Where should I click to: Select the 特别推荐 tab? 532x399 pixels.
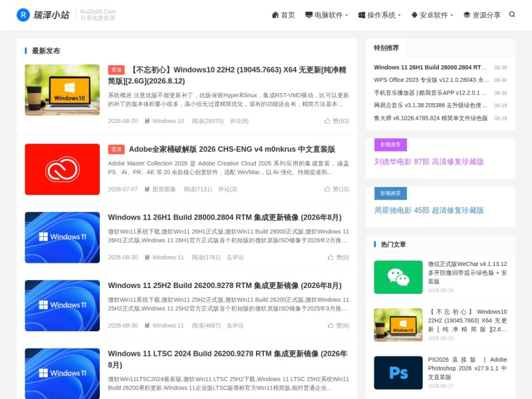[386, 48]
